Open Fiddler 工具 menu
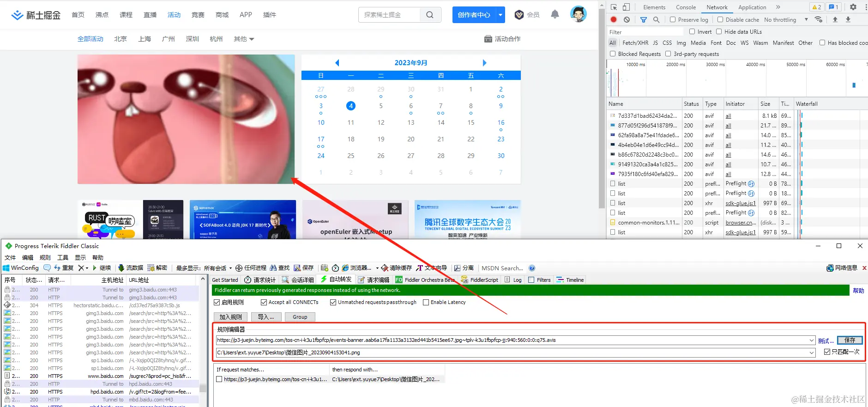 click(63, 257)
